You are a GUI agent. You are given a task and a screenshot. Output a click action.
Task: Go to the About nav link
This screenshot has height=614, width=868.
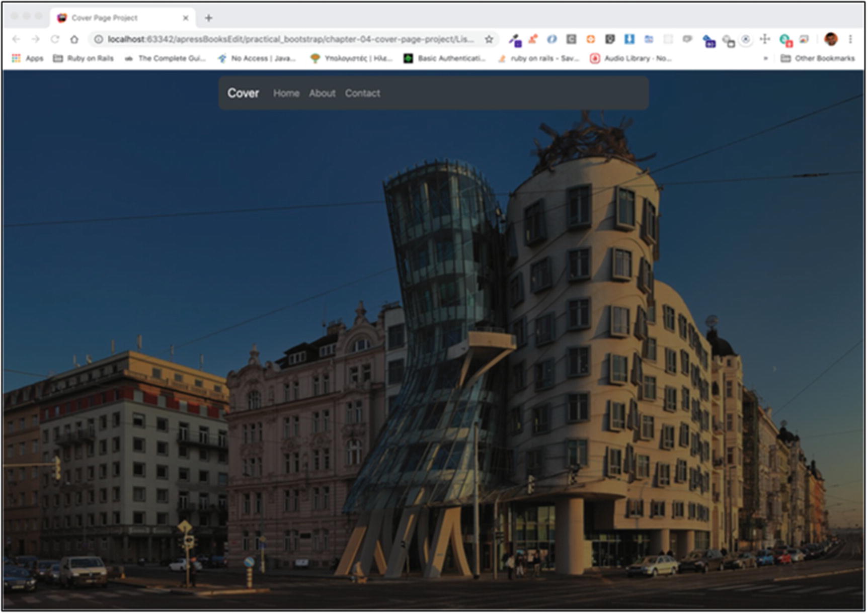point(322,94)
